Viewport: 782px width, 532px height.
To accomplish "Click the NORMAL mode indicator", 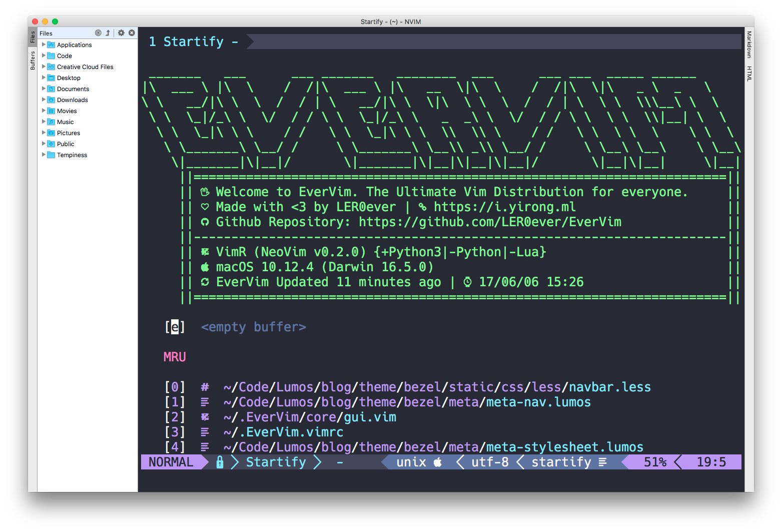I will coord(171,462).
